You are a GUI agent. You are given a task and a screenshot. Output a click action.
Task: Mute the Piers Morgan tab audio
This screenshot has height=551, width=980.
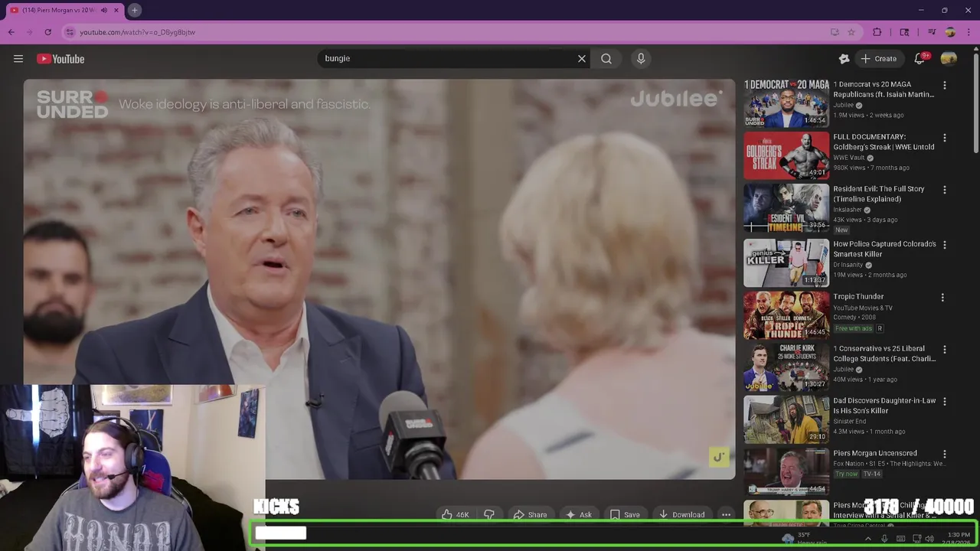[104, 10]
